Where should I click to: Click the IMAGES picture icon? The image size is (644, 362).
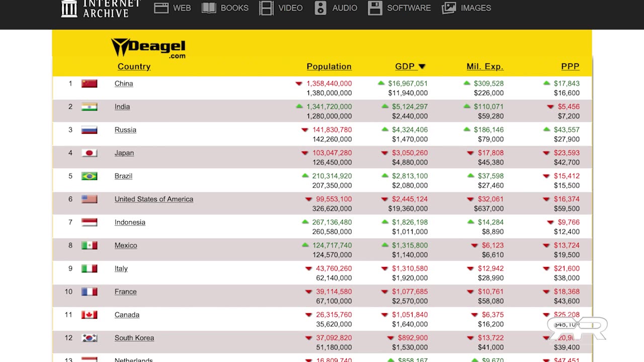coord(449,8)
